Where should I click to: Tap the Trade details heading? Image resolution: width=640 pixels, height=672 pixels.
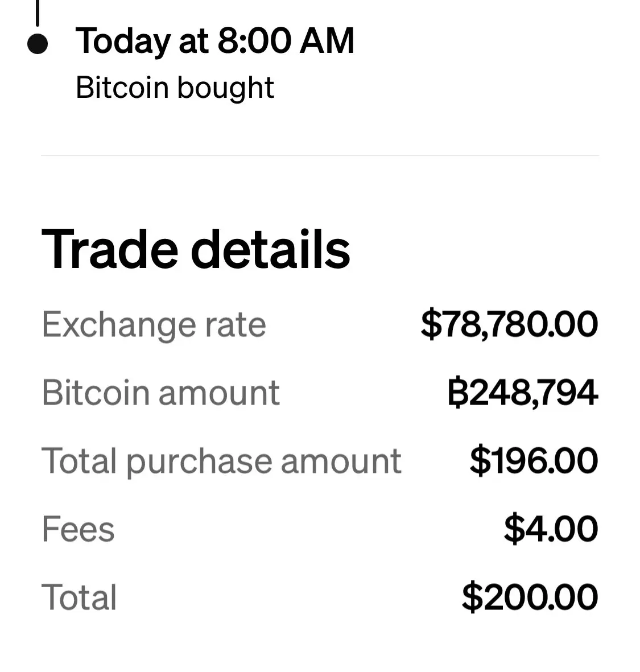click(x=196, y=249)
